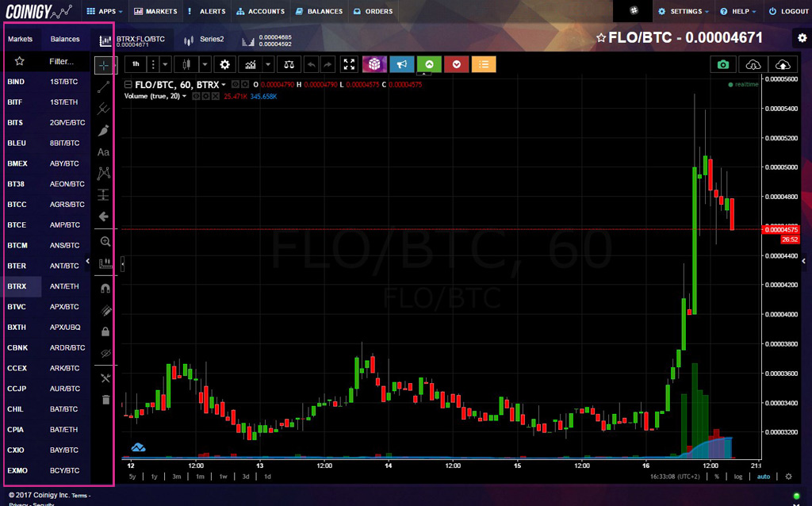The image size is (812, 506).
Task: Open ORDERS in top navigation
Action: (x=373, y=11)
